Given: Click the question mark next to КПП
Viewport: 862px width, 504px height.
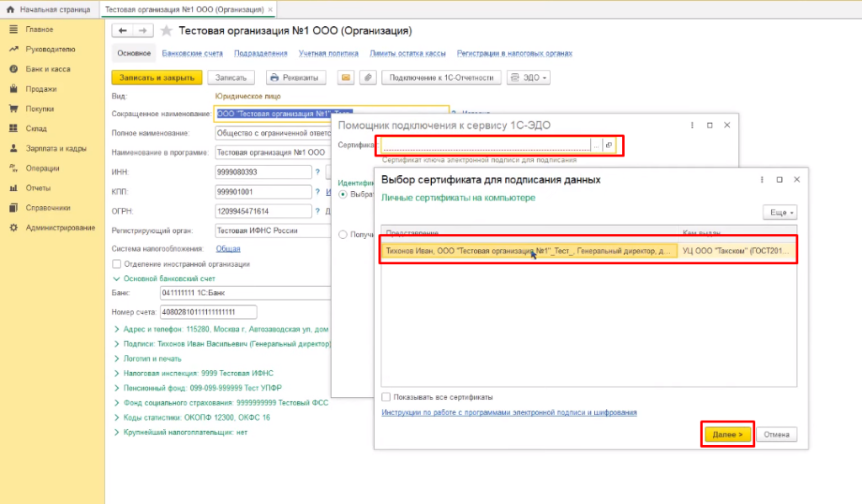Looking at the screenshot, I should (x=317, y=192).
